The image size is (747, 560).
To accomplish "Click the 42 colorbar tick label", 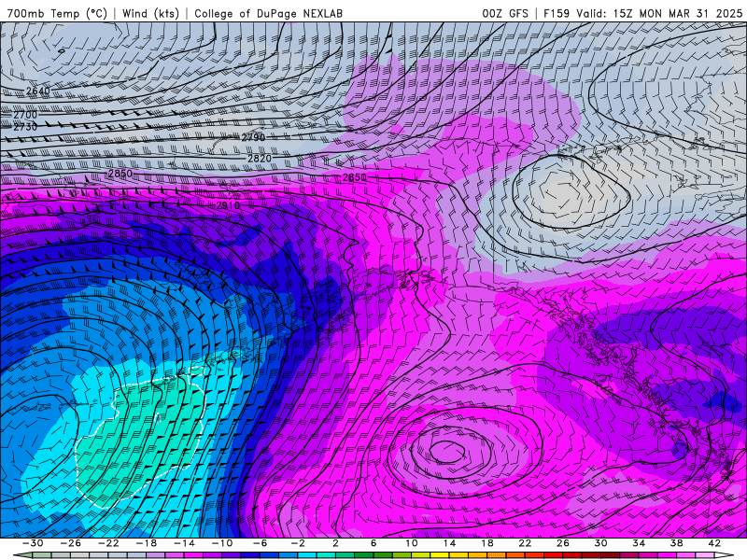I will point(714,543).
